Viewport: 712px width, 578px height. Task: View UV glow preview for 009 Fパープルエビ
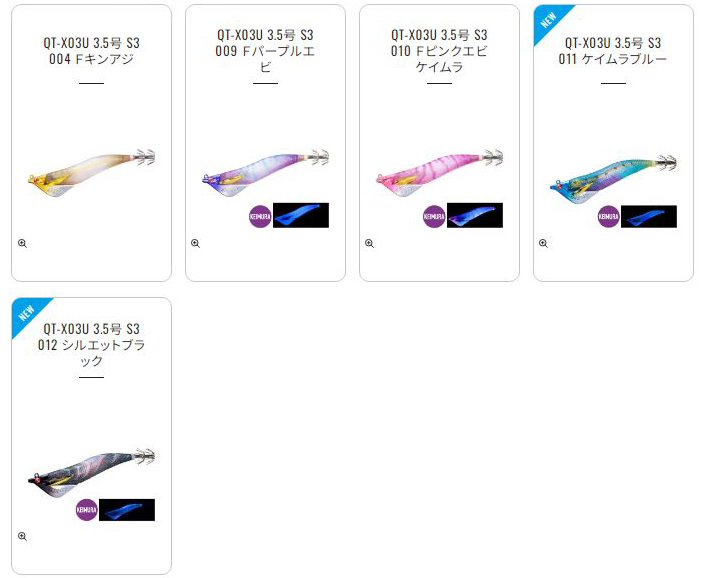click(301, 215)
